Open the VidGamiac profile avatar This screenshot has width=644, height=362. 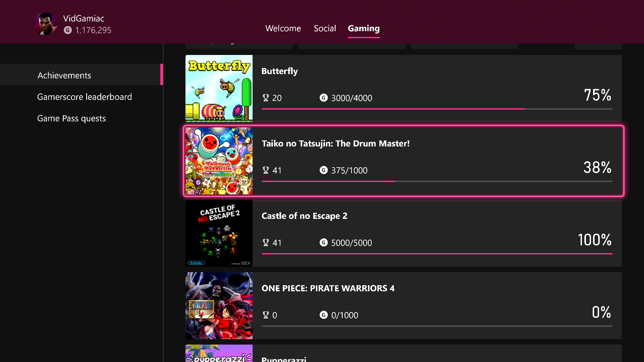point(46,24)
